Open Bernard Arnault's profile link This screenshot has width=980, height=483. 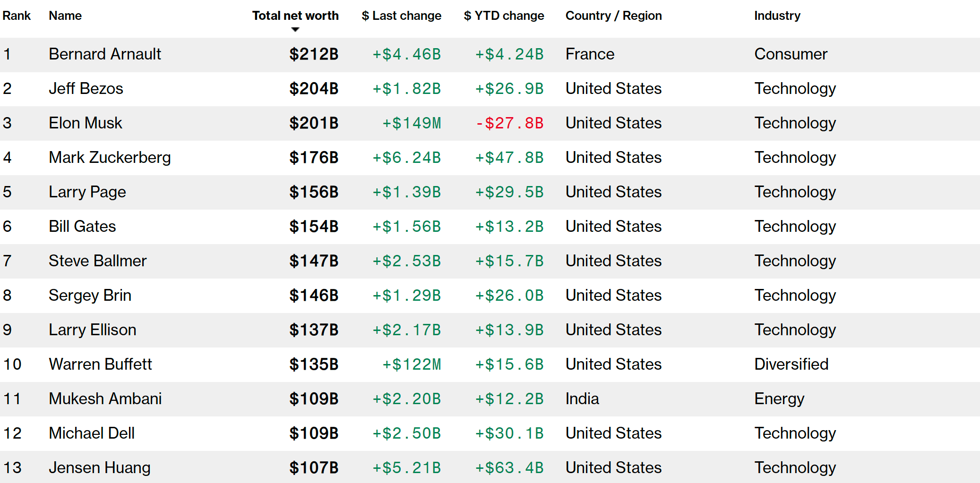(105, 54)
